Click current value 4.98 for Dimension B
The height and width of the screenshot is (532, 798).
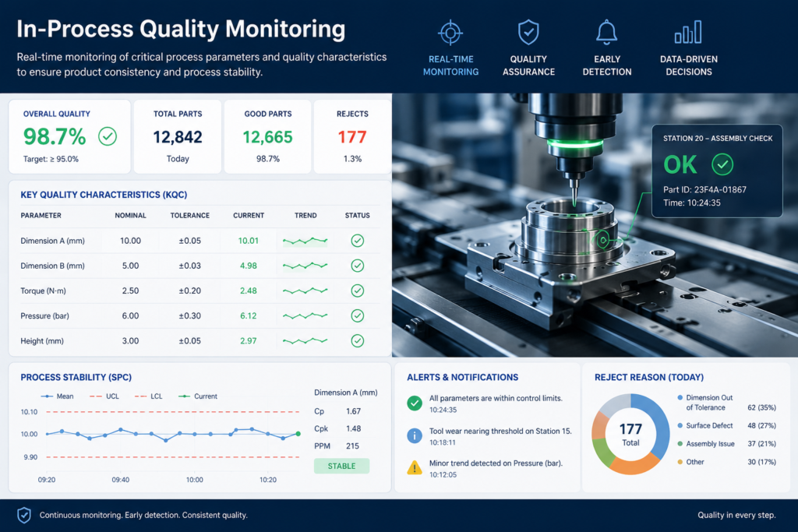(249, 266)
